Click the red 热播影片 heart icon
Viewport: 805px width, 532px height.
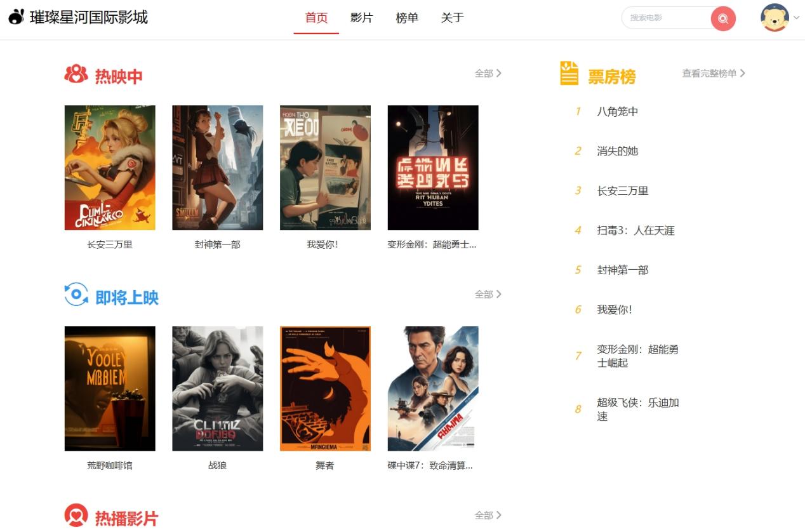pos(76,515)
